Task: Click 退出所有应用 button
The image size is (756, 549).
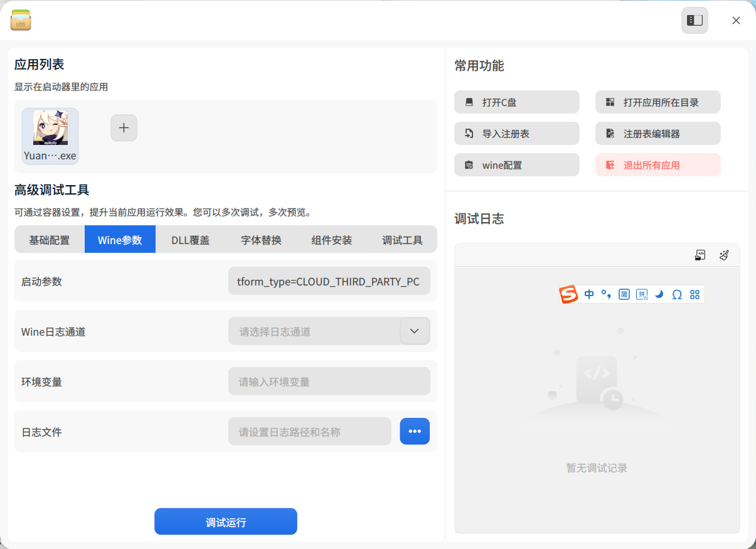Action: pyautogui.click(x=658, y=165)
